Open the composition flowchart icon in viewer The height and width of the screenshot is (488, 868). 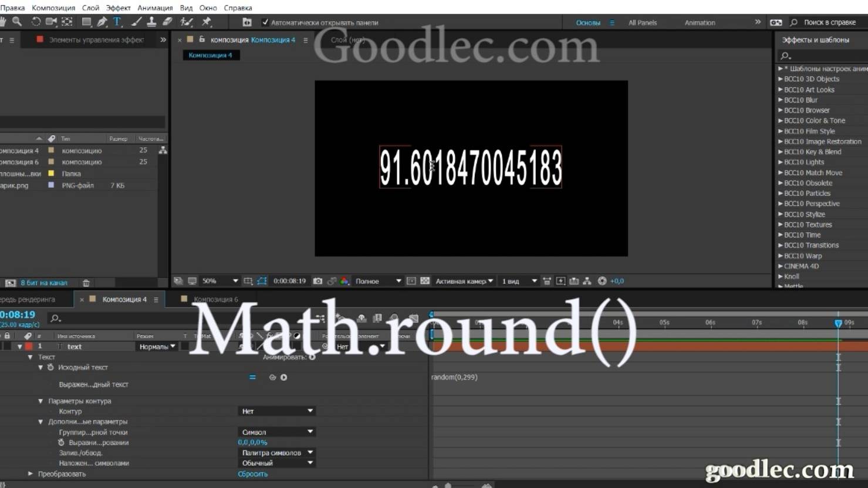pos(587,281)
